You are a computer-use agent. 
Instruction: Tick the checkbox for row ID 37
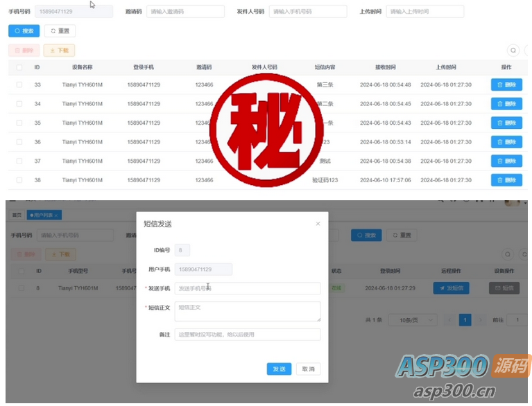point(19,161)
